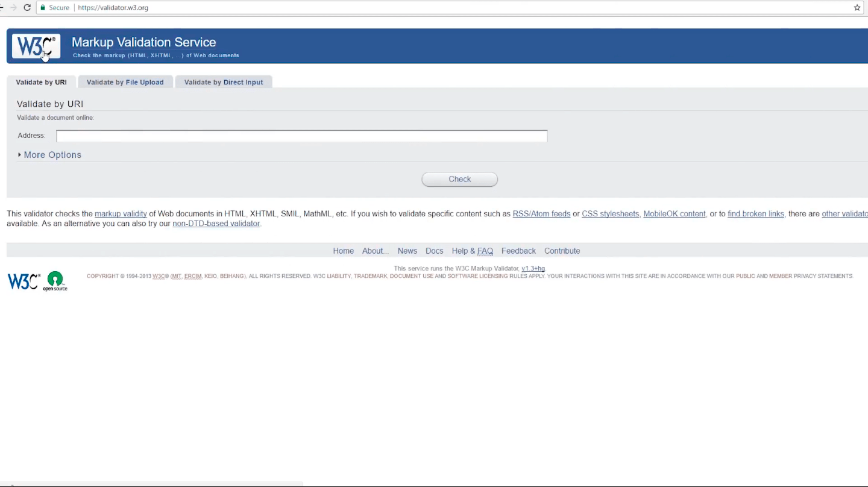Open the MobileOK content link

click(x=675, y=214)
